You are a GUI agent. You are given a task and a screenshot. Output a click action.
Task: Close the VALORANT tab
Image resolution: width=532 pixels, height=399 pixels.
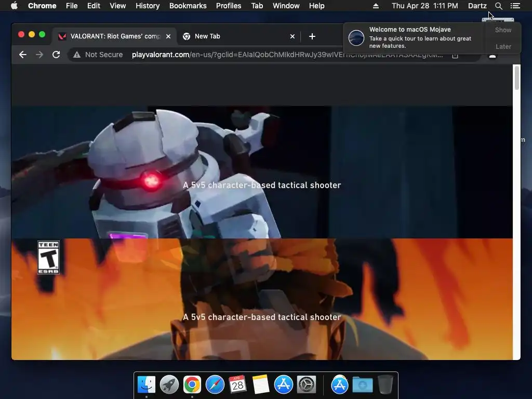(168, 36)
